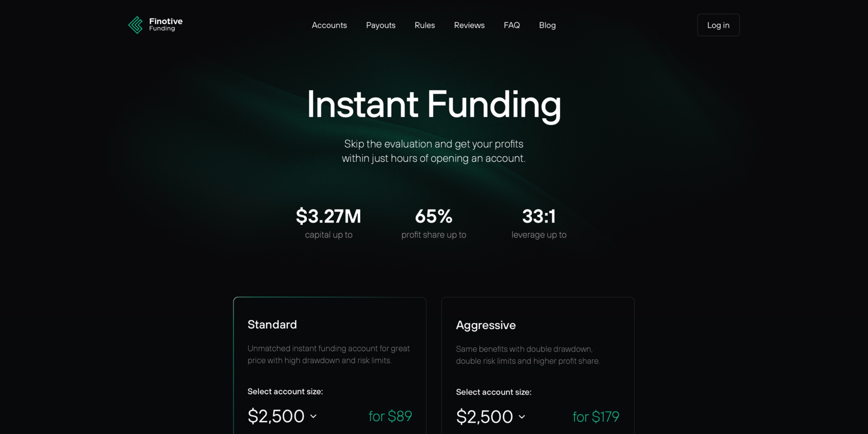Click the 33:1 leverage statistic
The image size is (868, 434).
pyautogui.click(x=539, y=216)
